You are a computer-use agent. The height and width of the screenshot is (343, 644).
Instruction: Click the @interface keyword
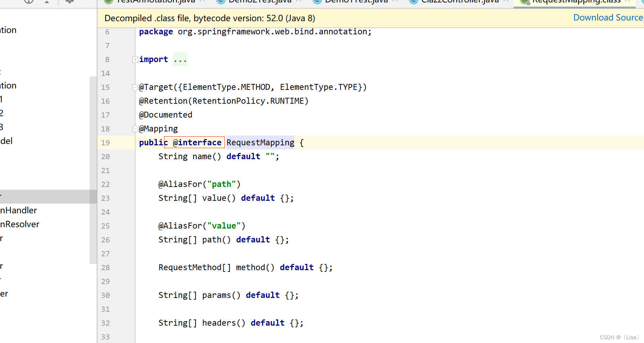click(x=197, y=143)
